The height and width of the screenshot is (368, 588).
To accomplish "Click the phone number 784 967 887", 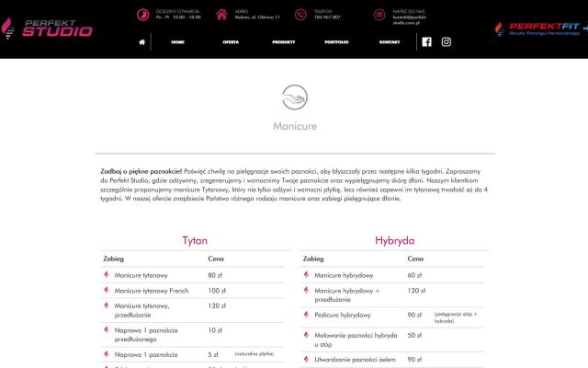I will 328,17.
